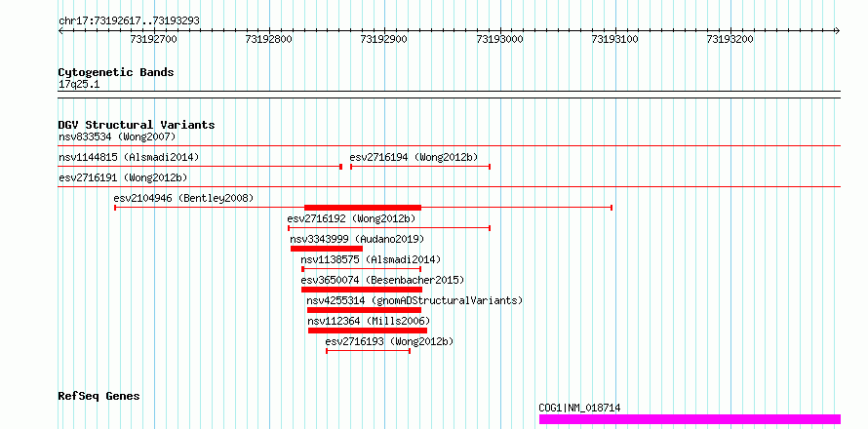Click the red line under esv2716191
The height and width of the screenshot is (429, 868).
[449, 187]
